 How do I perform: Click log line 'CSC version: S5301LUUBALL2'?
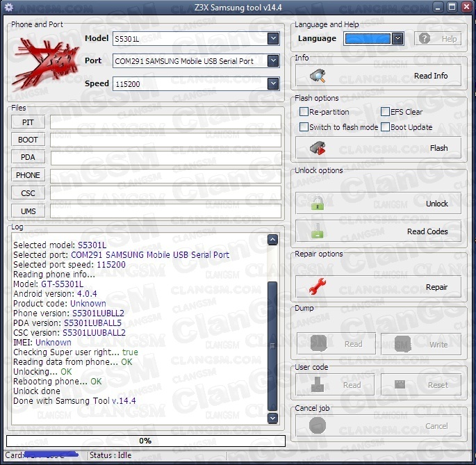69,332
